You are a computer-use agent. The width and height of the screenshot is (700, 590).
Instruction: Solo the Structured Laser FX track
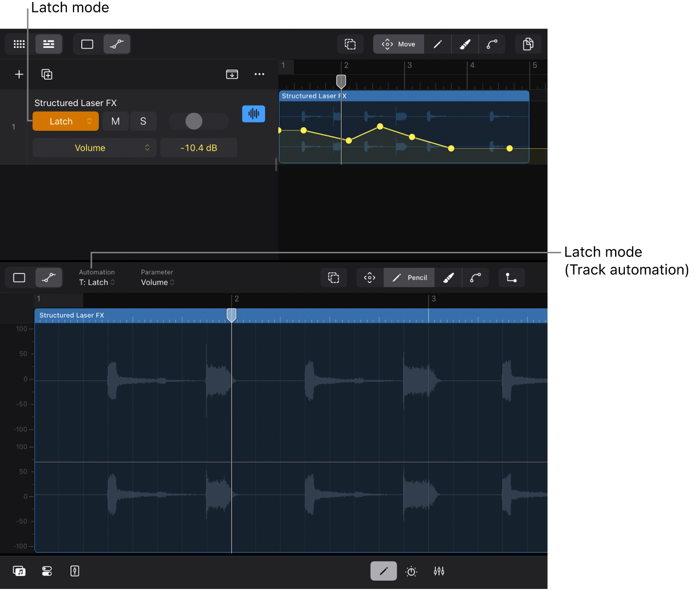[143, 121]
